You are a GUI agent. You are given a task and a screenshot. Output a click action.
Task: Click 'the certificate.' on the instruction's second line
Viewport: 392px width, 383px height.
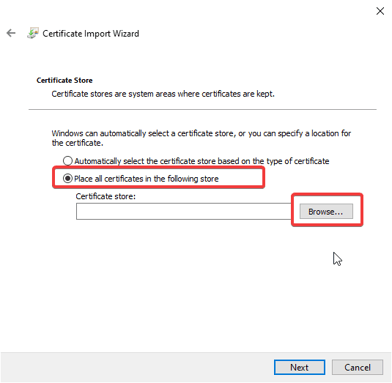pyautogui.click(x=77, y=143)
